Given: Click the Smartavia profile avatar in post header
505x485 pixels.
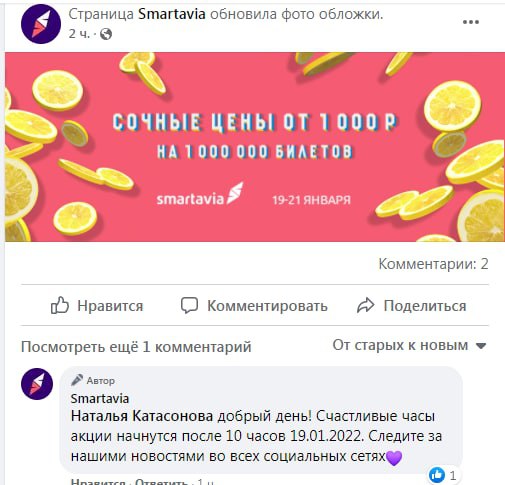Looking at the screenshot, I should tap(41, 24).
